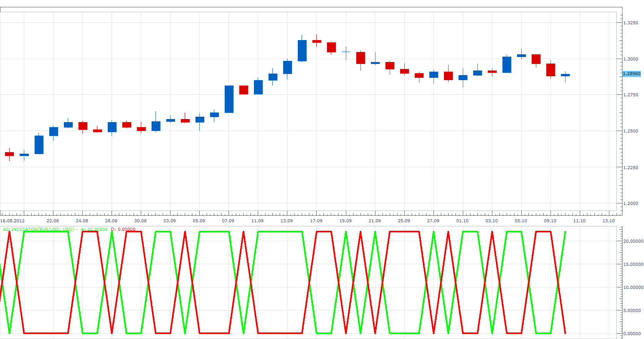Image resolution: width=644 pixels, height=339 pixels.
Task: Click the 11.10 date label
Action: point(579,221)
